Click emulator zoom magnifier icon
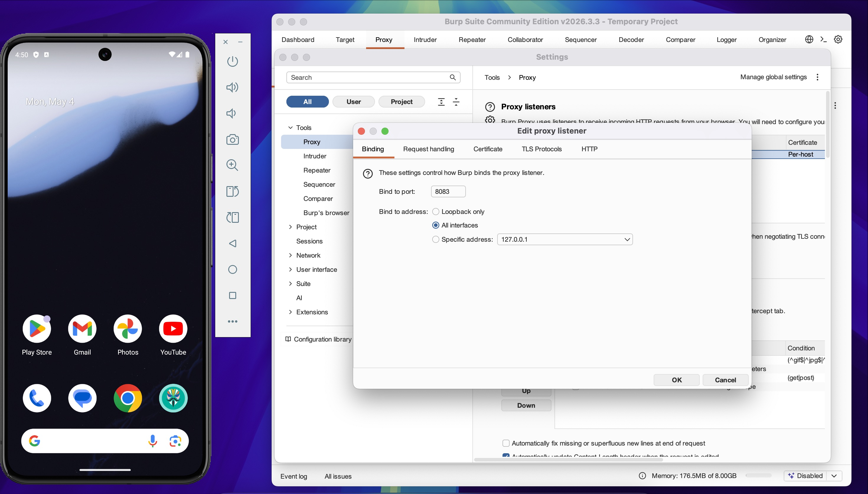The height and width of the screenshot is (494, 868). (x=233, y=165)
